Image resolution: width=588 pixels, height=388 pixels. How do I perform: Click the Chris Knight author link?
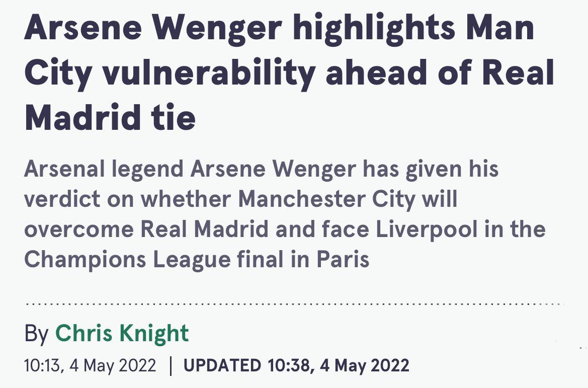coord(122,333)
